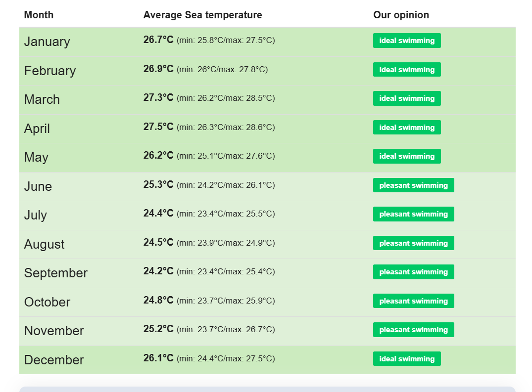The image size is (532, 392).
Task: Click April's ideal swimming badge
Action: [407, 128]
